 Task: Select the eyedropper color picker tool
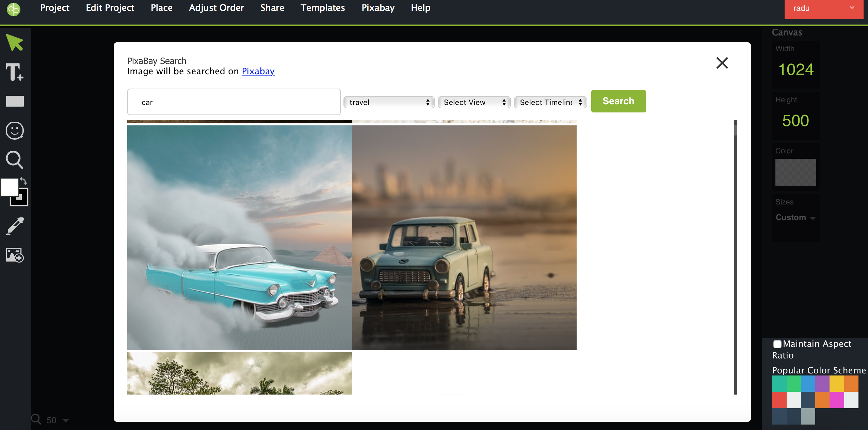coord(15,226)
